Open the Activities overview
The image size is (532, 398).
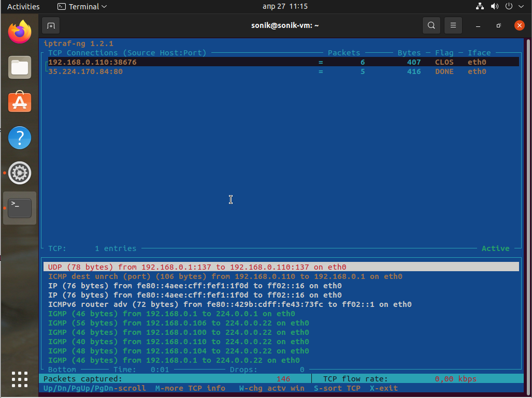coord(23,7)
